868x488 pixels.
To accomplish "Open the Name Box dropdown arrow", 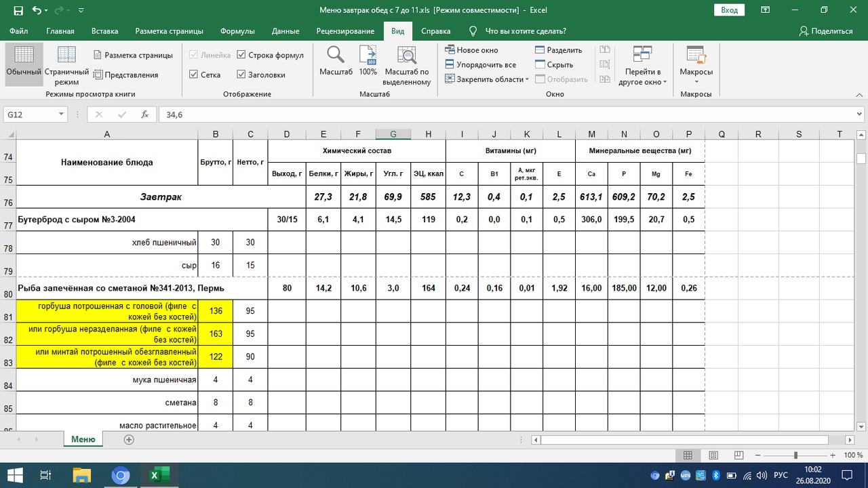I will pos(61,115).
